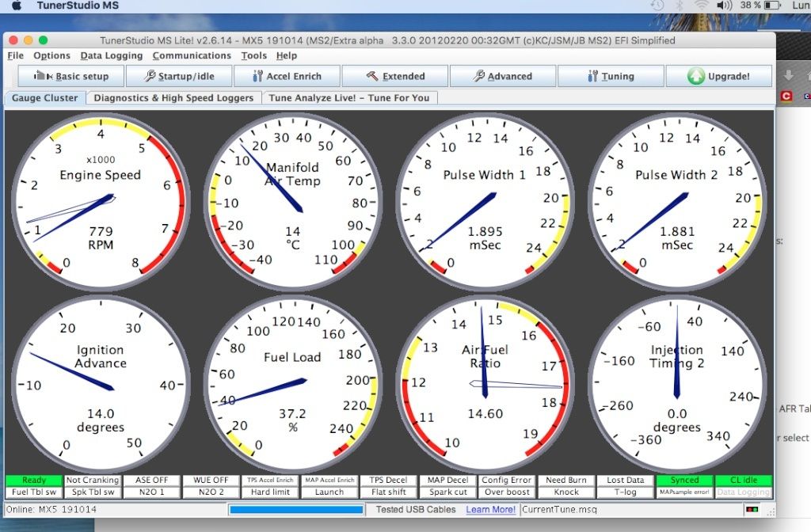The width and height of the screenshot is (811, 532).
Task: Click the Pulse Width 2 gauge
Action: (677, 202)
